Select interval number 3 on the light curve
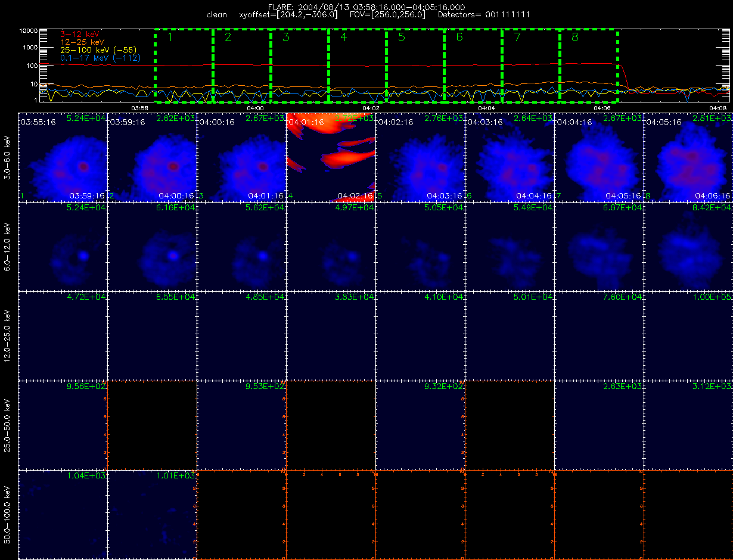Image resolution: width=733 pixels, height=560 pixels. tap(285, 38)
